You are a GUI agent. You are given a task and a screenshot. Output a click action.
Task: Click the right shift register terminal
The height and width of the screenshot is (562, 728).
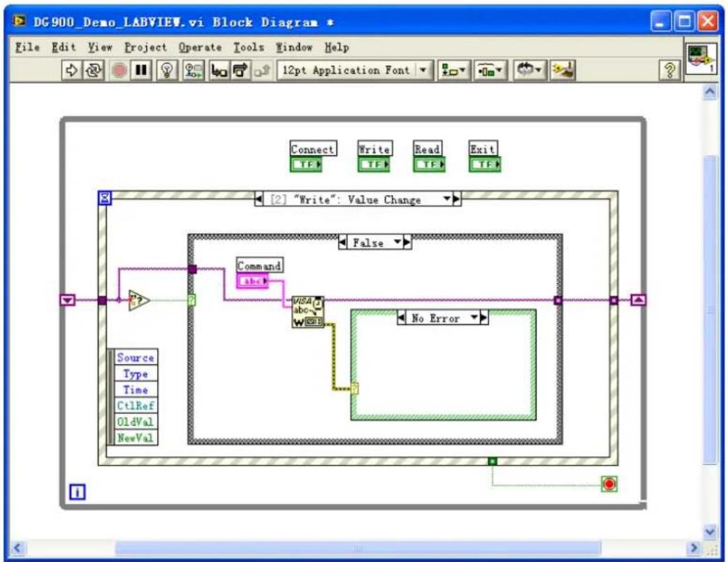tap(639, 300)
